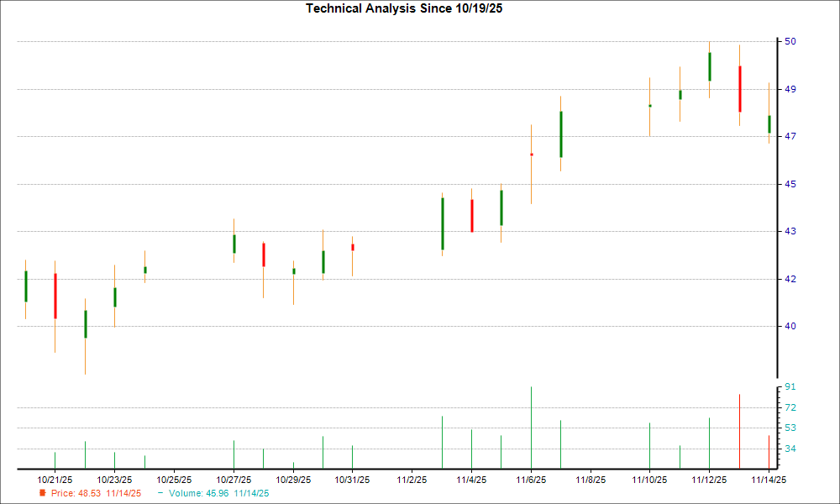Viewport: 840px width, 504px height.
Task: Select the red candlestick on 11/13/25
Action: point(740,88)
